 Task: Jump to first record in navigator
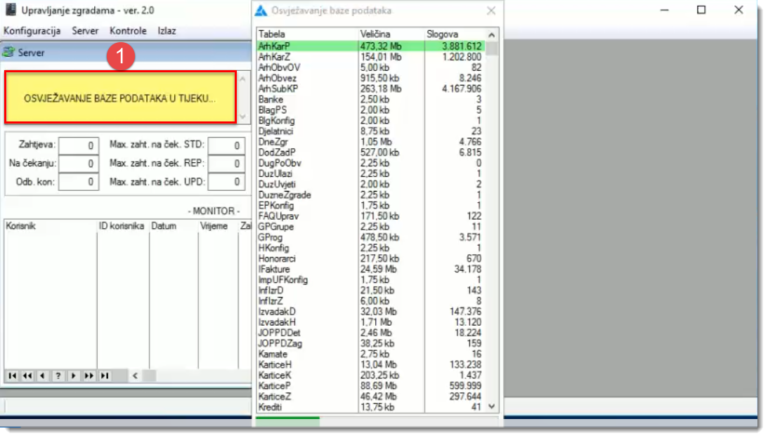tap(13, 376)
